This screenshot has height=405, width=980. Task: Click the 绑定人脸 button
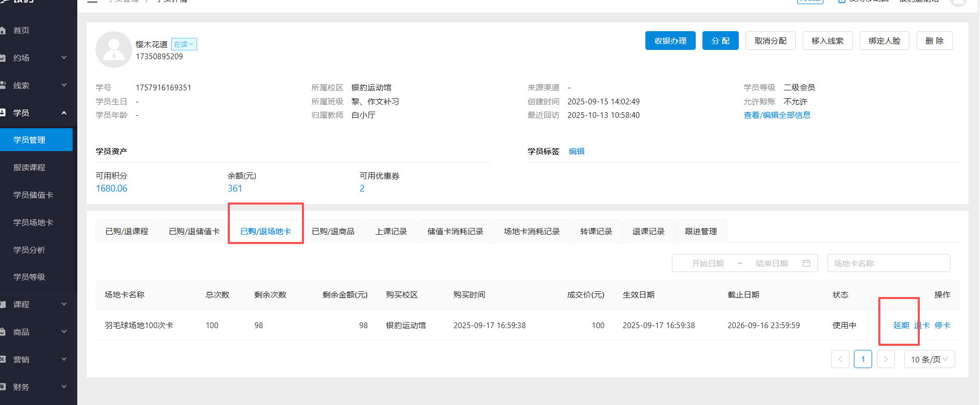[885, 40]
